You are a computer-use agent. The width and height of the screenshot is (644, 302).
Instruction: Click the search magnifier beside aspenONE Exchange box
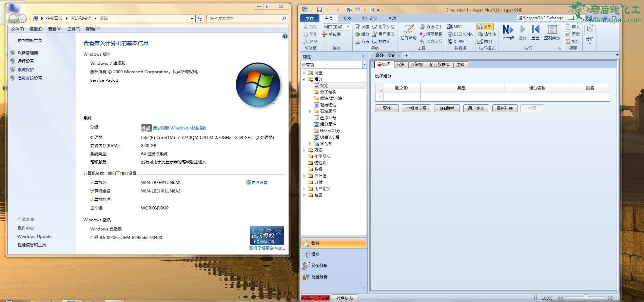click(589, 18)
